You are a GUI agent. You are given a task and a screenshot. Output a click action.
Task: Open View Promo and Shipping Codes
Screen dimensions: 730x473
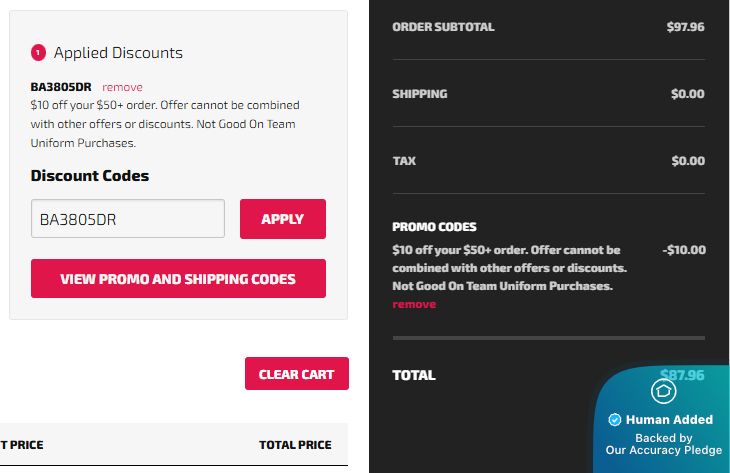click(178, 279)
